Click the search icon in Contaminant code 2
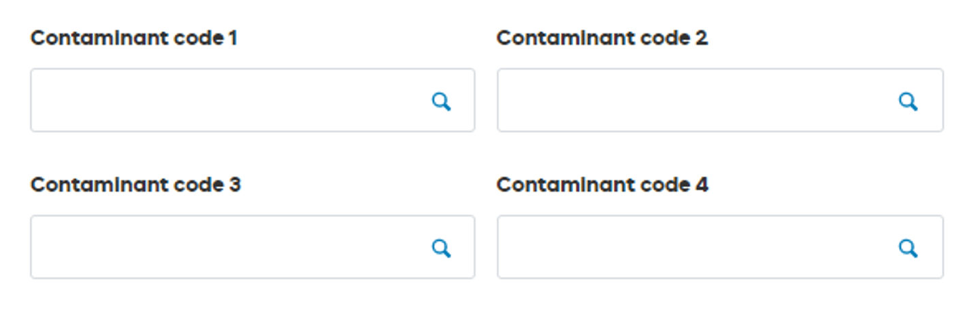This screenshot has height=328, width=980. 908,101
